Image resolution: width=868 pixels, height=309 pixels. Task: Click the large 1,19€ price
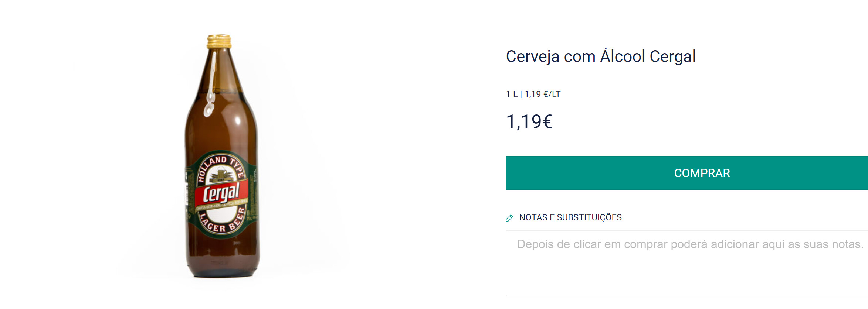[x=529, y=121]
